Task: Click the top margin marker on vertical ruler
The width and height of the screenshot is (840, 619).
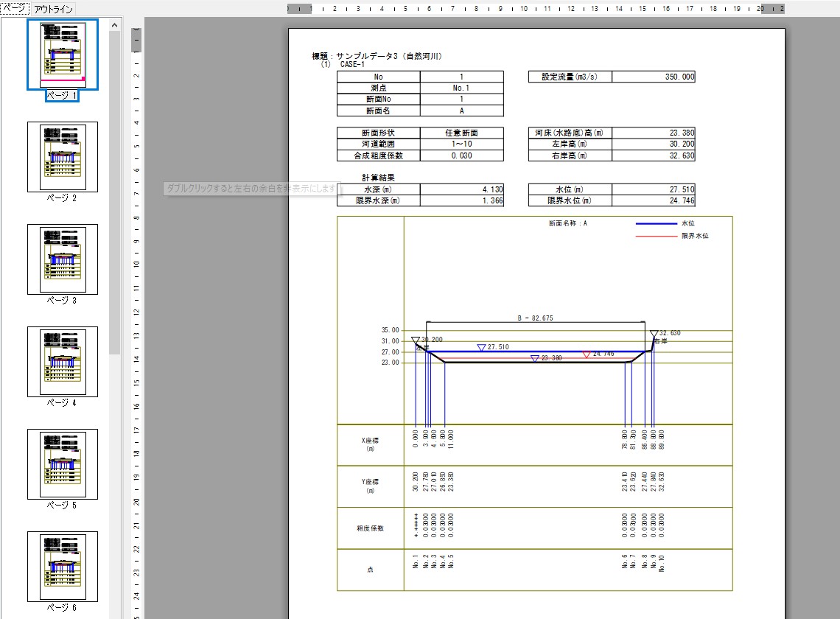Action: click(x=136, y=40)
